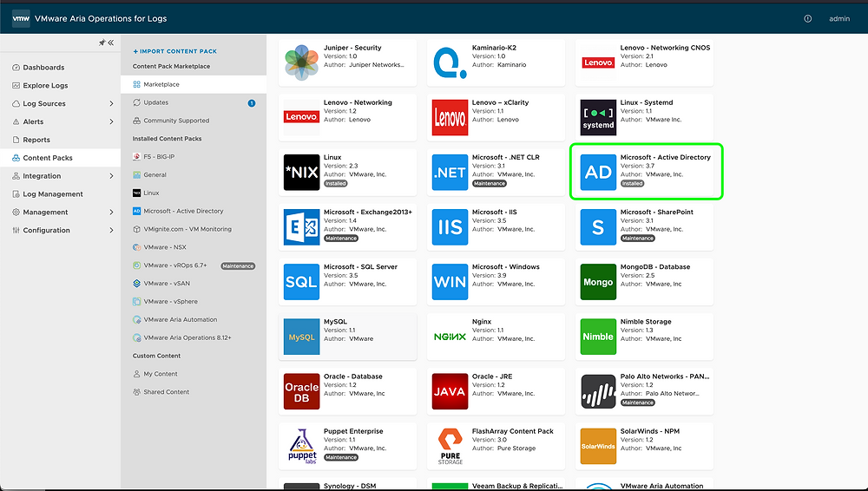Open Microsoft - Windows pack title

(x=505, y=267)
